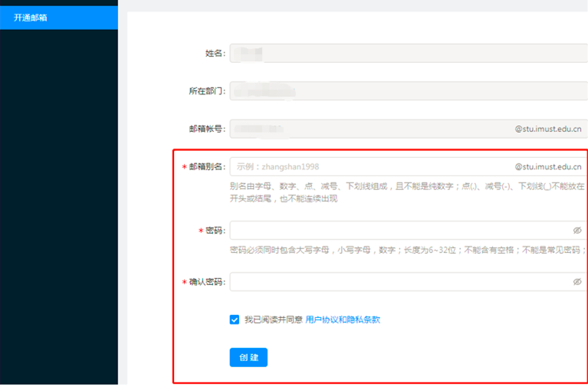The width and height of the screenshot is (588, 387).
Task: Focus the 确认密码 field
Action: tap(409, 281)
